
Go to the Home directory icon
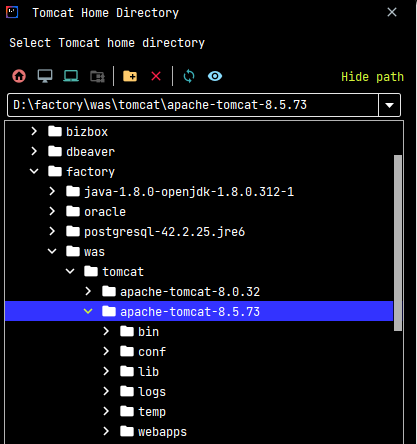coord(19,76)
